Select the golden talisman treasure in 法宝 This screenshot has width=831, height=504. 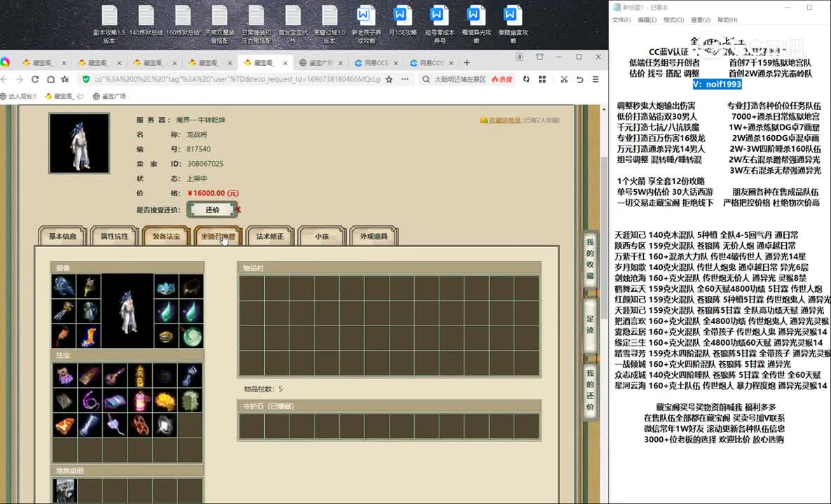(x=140, y=376)
